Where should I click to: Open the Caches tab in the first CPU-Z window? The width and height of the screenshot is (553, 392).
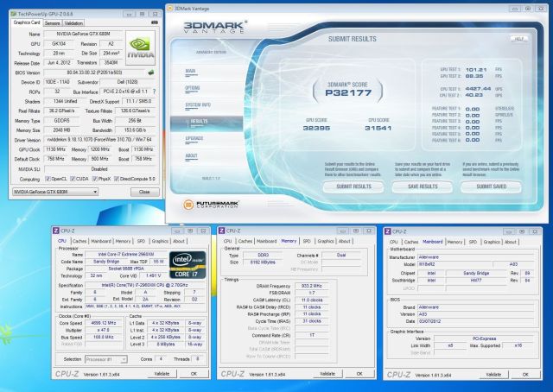(x=79, y=241)
